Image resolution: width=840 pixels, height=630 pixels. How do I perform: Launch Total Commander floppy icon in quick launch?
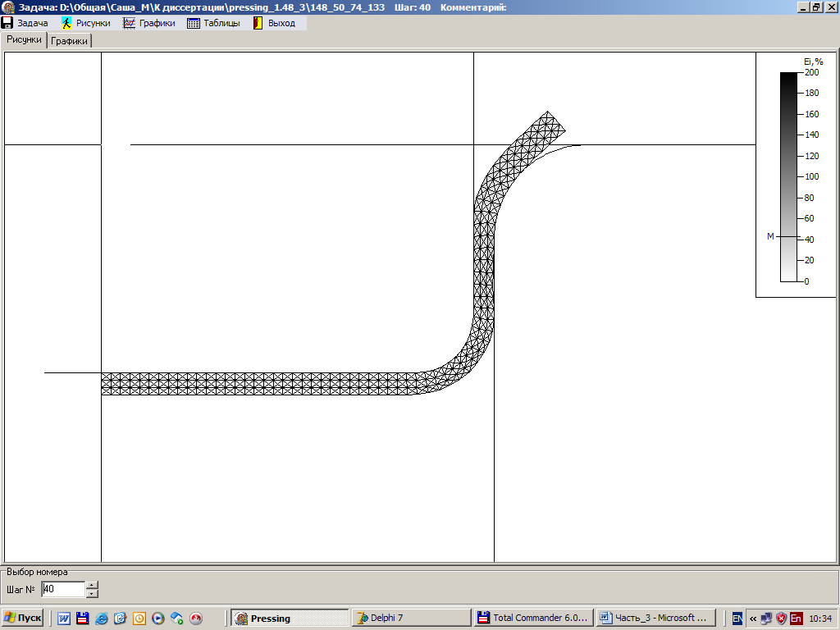[x=82, y=619]
